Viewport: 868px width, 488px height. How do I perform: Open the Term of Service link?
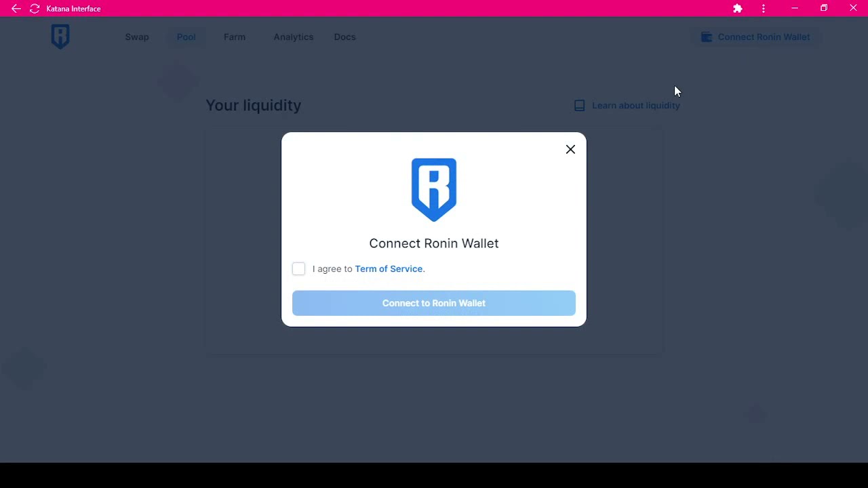click(x=389, y=269)
